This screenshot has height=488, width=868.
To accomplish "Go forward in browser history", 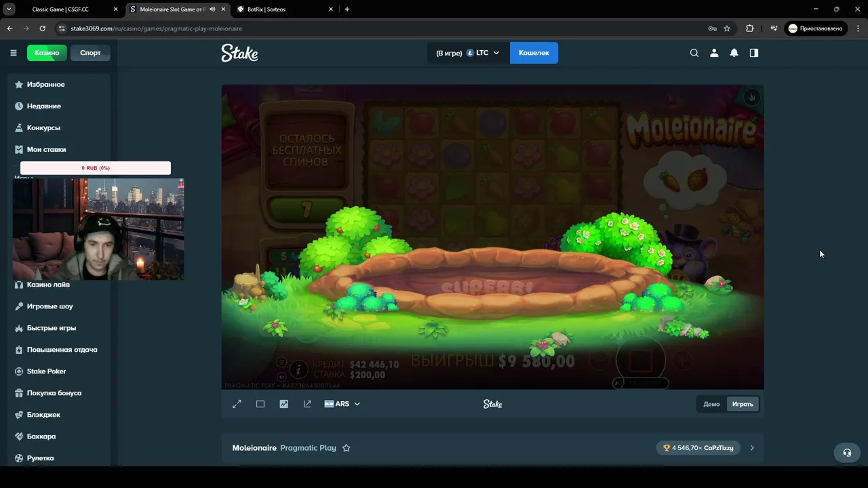I will click(x=26, y=28).
